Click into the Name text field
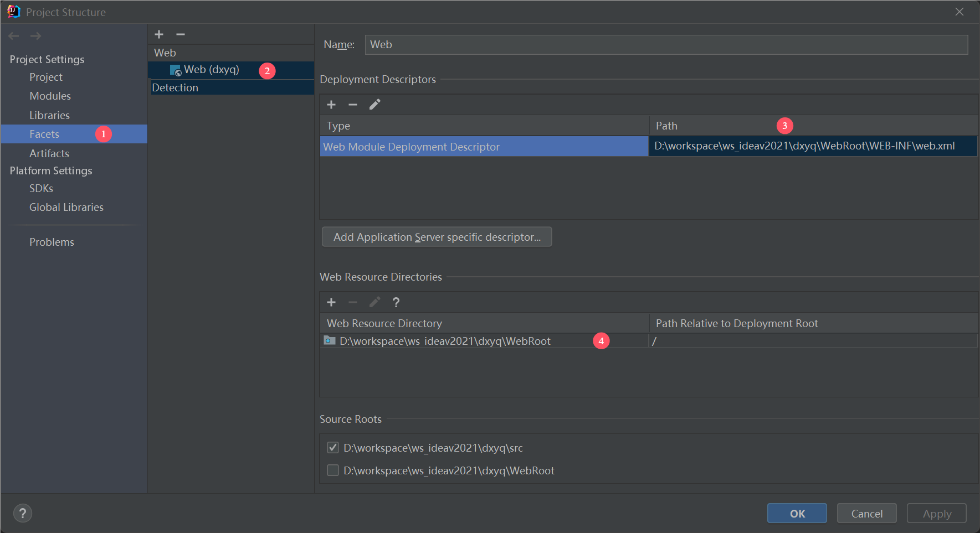This screenshot has width=980, height=533. click(x=665, y=45)
